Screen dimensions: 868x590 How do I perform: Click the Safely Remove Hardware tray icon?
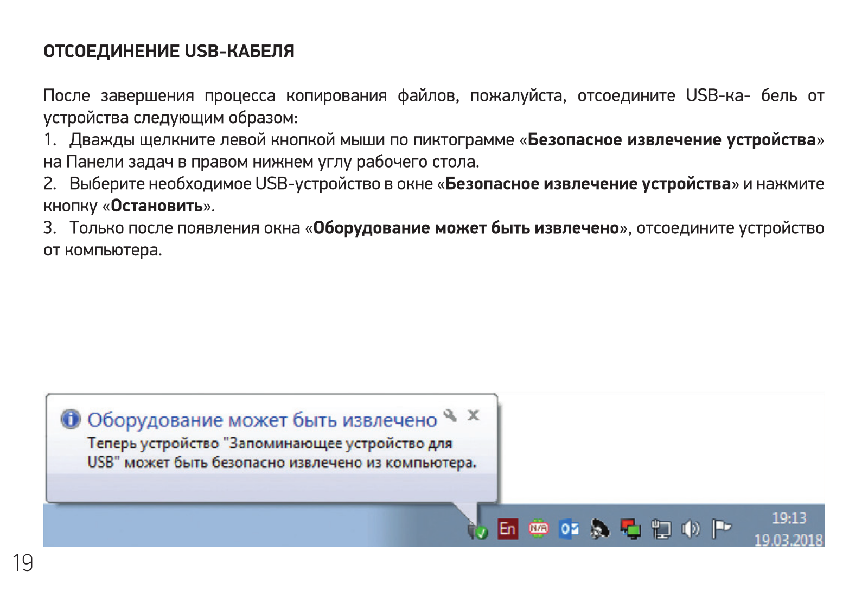click(x=478, y=530)
